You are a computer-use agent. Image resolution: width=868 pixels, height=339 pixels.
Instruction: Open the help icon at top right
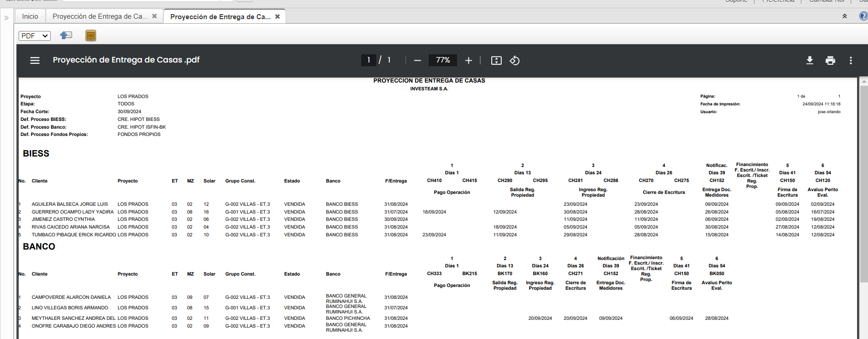tap(863, 16)
